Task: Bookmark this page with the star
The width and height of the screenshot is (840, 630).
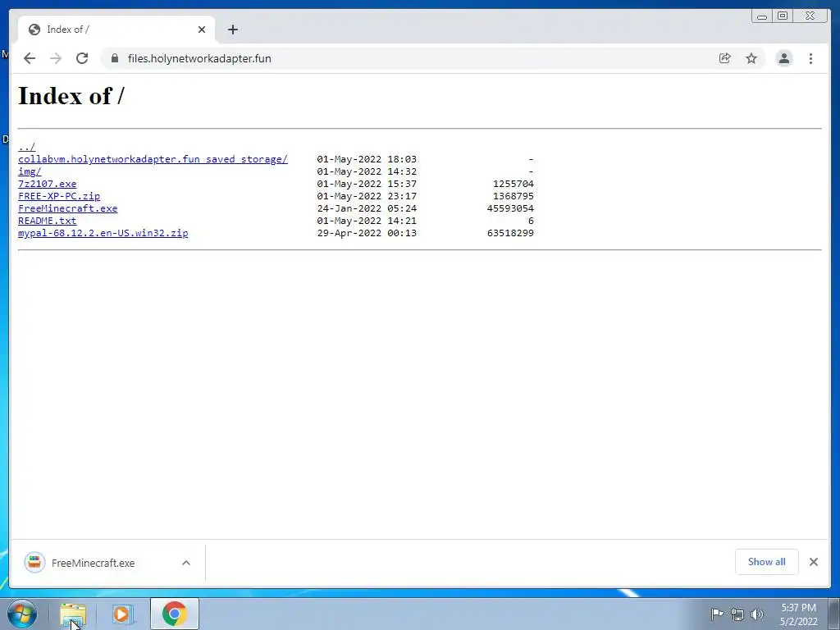Action: (x=751, y=58)
